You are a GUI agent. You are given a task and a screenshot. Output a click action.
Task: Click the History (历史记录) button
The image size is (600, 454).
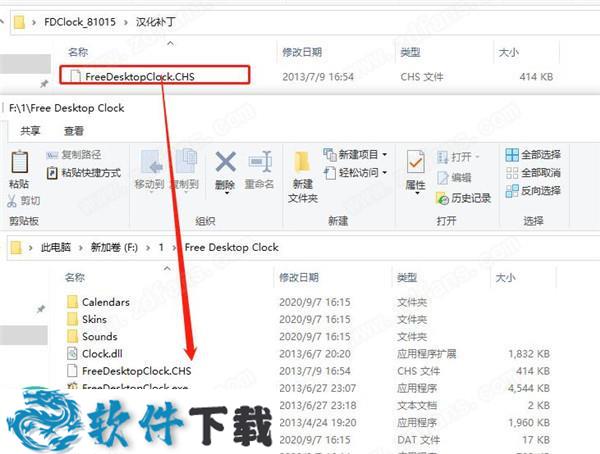point(463,198)
